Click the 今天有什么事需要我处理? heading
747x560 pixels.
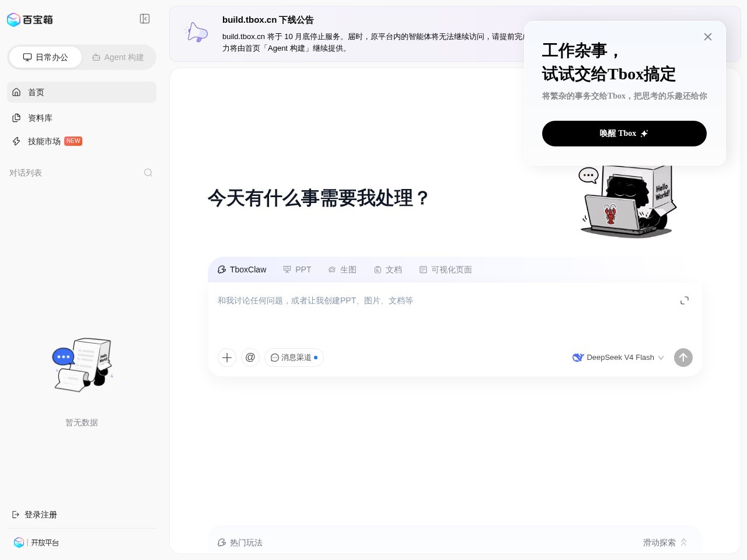319,198
